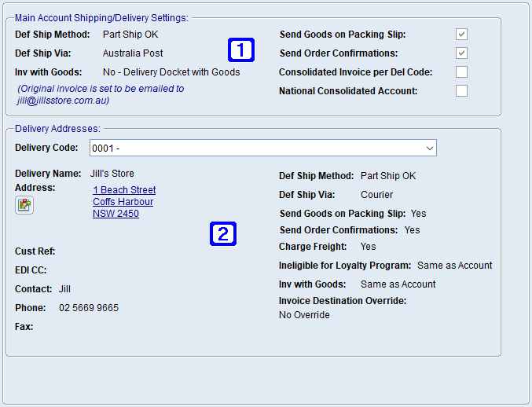Select the Australia Post ship via value
Image resolution: width=532 pixels, height=407 pixels.
[x=133, y=53]
